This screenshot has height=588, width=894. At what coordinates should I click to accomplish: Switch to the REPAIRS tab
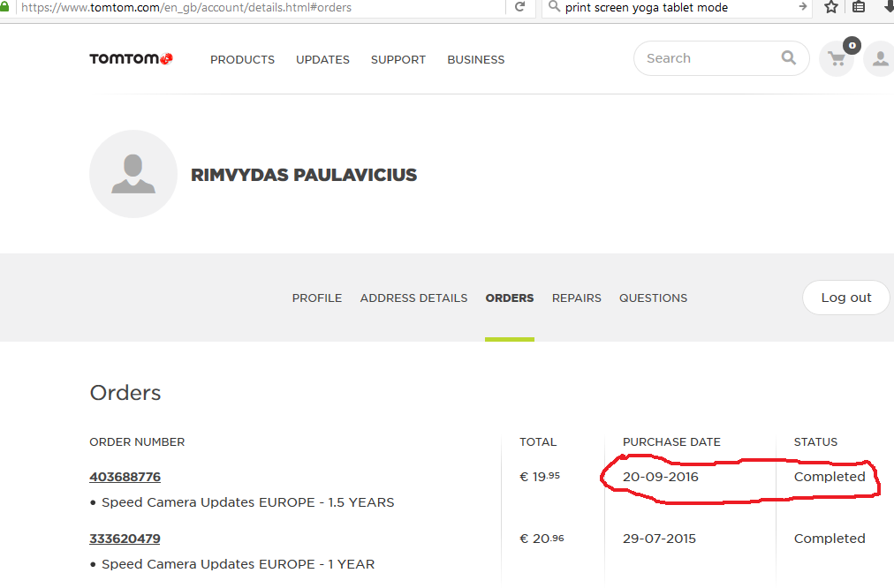[577, 298]
